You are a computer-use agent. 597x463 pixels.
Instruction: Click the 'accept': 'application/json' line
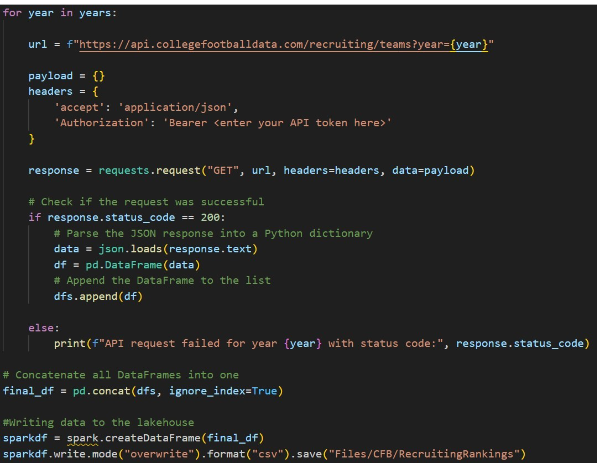(146, 107)
